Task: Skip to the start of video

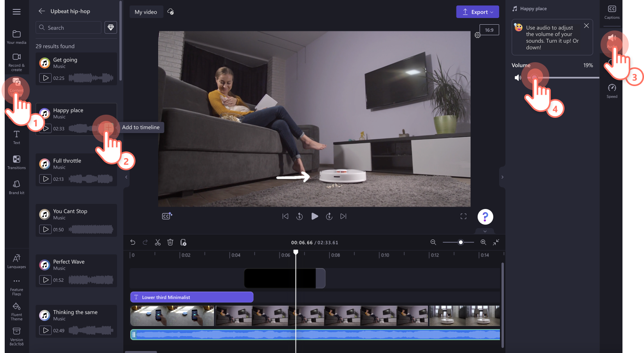Action: tap(285, 216)
